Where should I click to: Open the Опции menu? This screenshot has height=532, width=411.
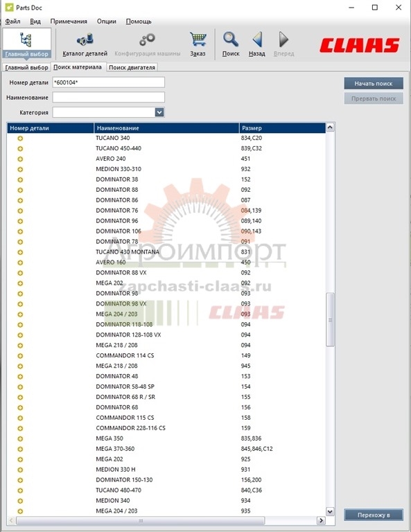[x=107, y=21]
